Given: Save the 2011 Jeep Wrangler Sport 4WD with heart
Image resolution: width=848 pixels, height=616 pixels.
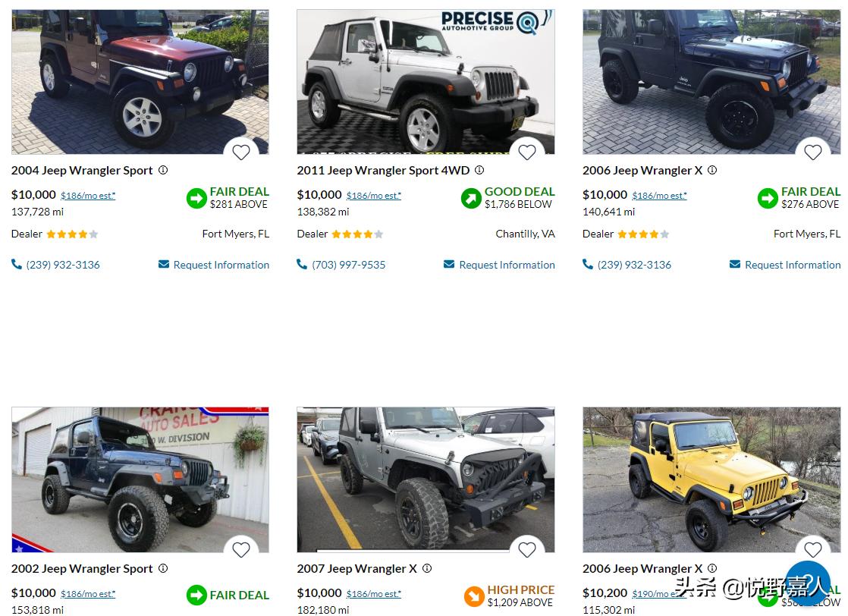Looking at the screenshot, I should click(x=526, y=152).
